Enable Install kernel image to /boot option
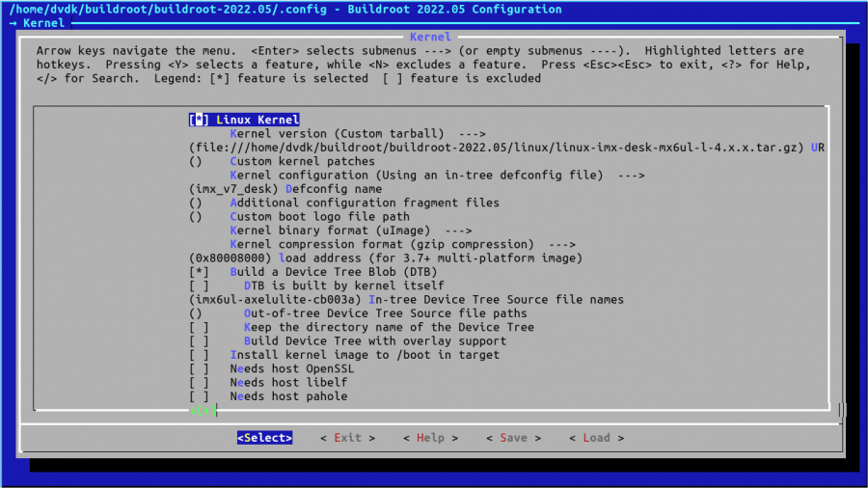Screen dimensions: 868x488 tap(199, 355)
